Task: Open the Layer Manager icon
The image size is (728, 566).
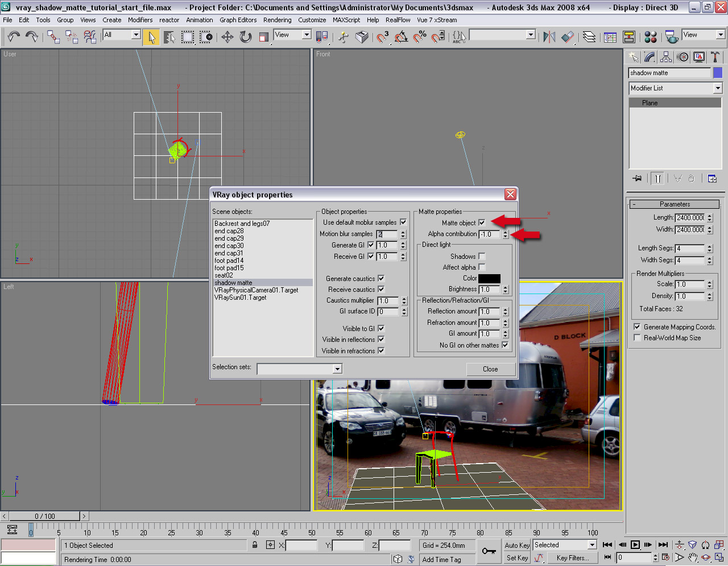Action: [x=589, y=38]
